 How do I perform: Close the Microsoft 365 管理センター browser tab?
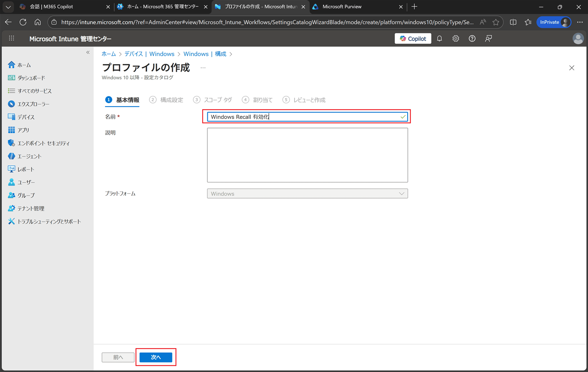tap(206, 7)
